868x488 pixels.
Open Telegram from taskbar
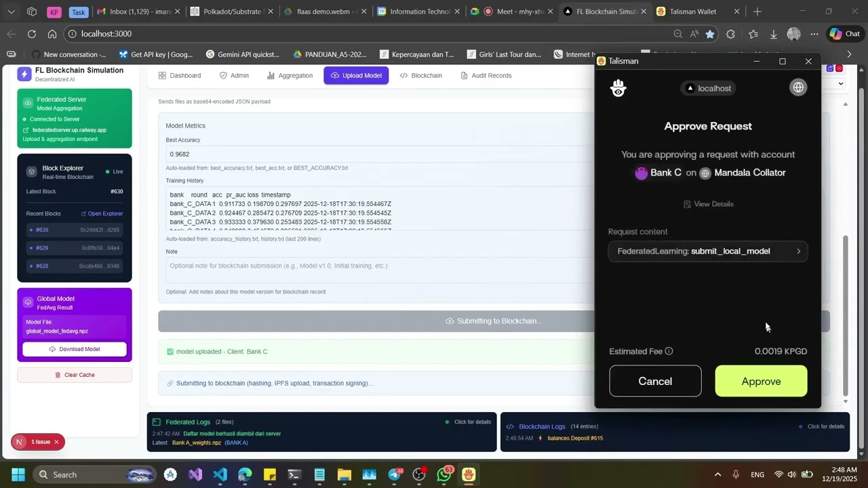pyautogui.click(x=394, y=474)
